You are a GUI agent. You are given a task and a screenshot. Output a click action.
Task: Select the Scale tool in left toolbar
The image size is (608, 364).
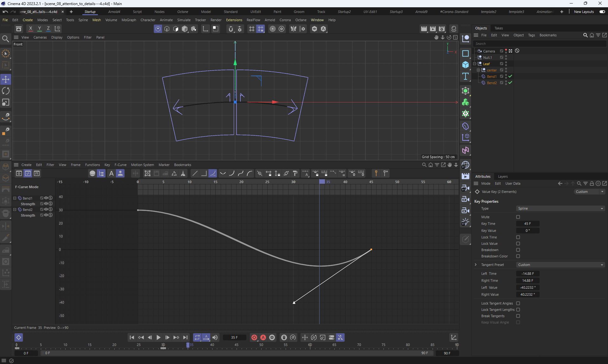[x=6, y=102]
